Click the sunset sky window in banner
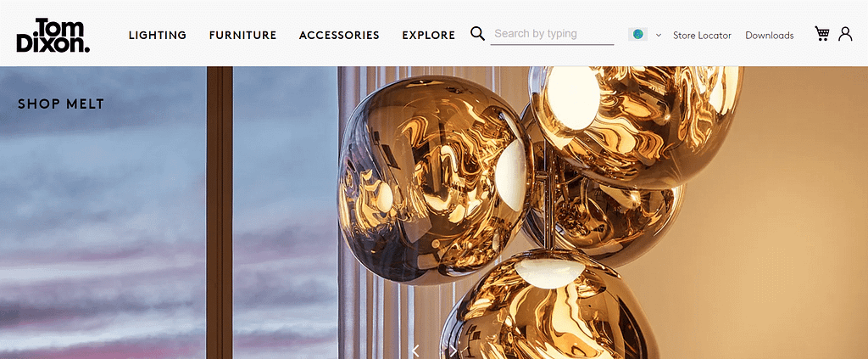 (x=103, y=213)
